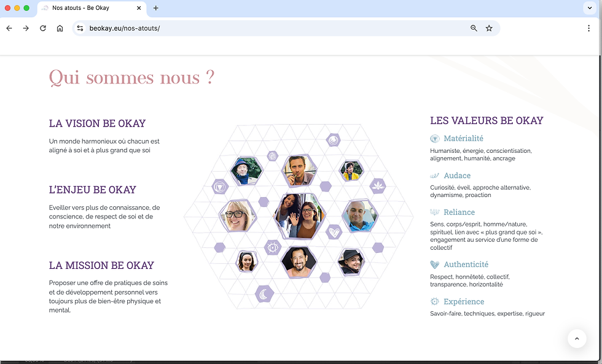Image resolution: width=602 pixels, height=364 pixels.
Task: Go back to the previous page
Action: 9,28
